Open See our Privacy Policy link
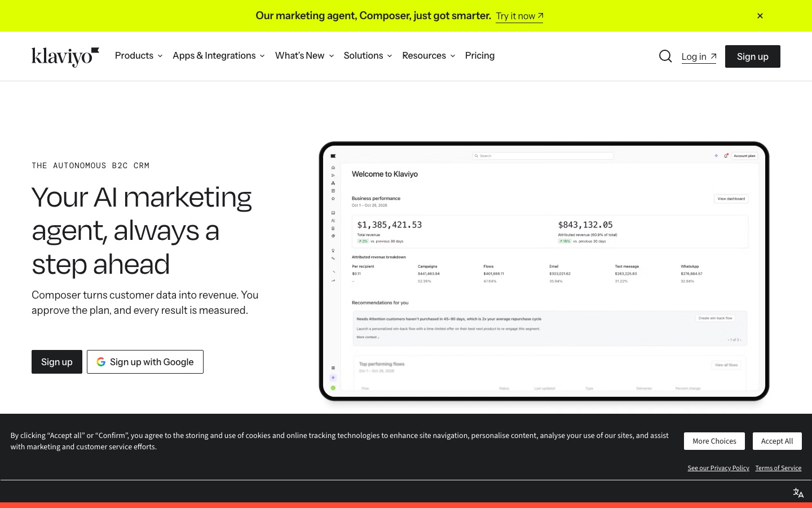The height and width of the screenshot is (508, 812). (x=718, y=468)
